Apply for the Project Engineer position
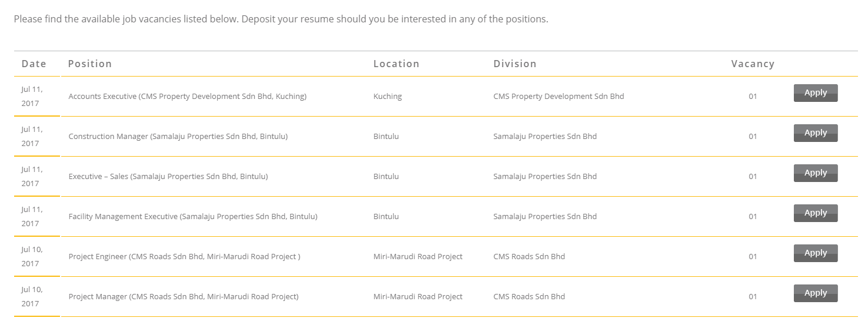The image size is (868, 321). (815, 253)
